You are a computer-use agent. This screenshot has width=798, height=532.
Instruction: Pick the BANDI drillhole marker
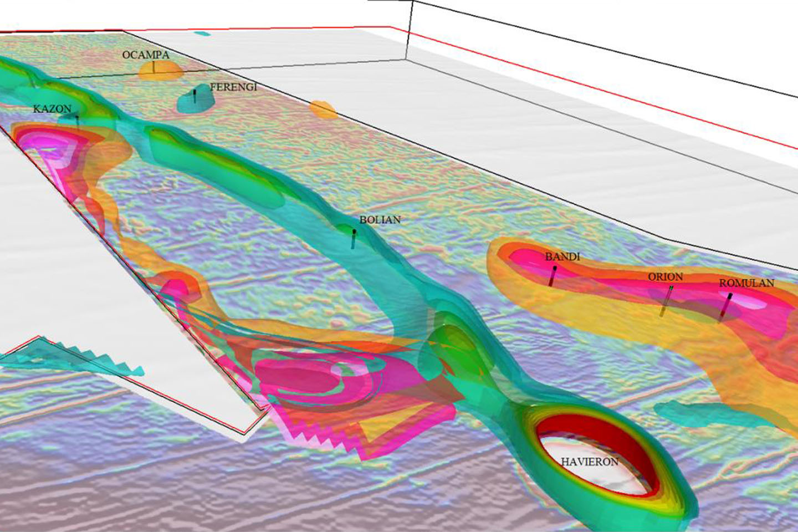click(553, 275)
